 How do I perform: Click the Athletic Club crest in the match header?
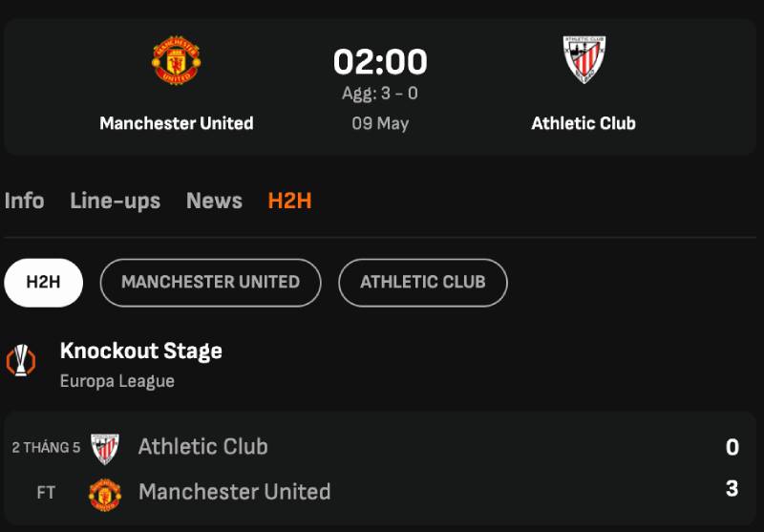pos(584,59)
